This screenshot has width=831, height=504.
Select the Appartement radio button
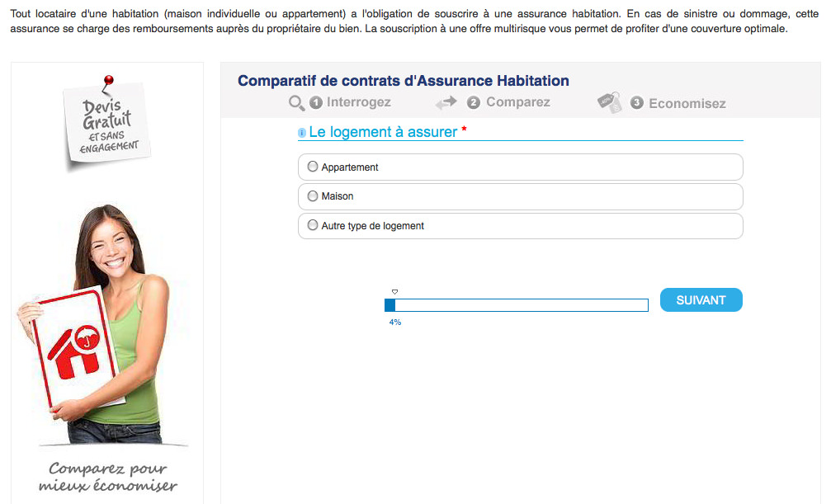(313, 167)
